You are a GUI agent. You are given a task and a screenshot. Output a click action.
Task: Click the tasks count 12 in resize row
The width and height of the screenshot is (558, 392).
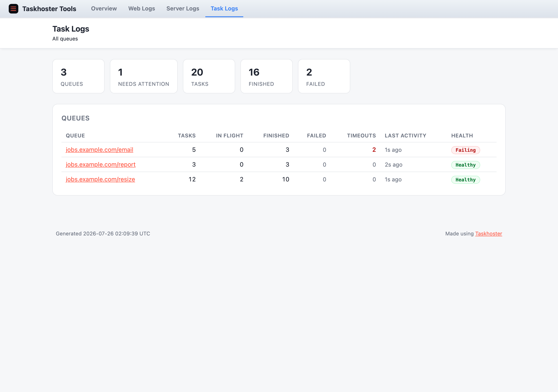coord(192,179)
